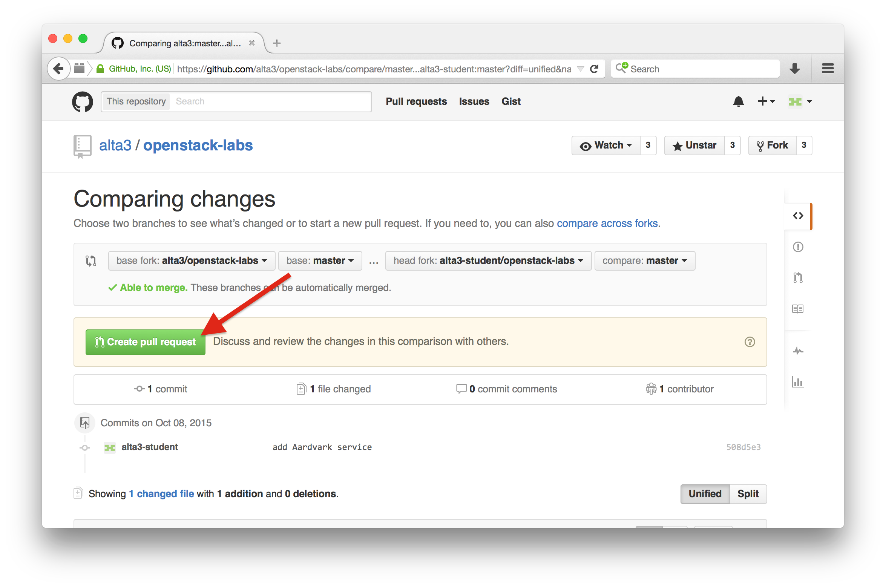Open Pull requests in the top navigation
Image resolution: width=886 pixels, height=588 pixels.
(416, 101)
